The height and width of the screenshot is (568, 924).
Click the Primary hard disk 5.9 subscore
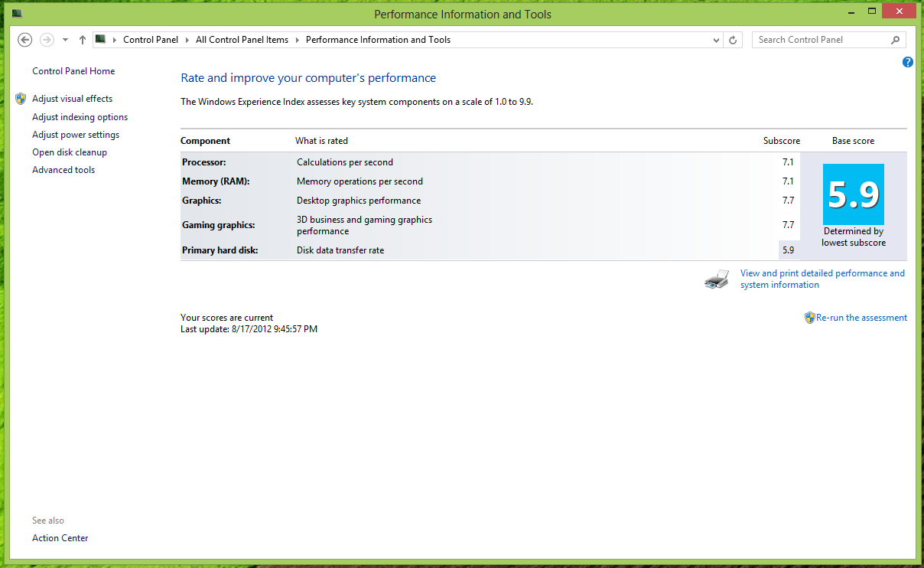tap(789, 250)
